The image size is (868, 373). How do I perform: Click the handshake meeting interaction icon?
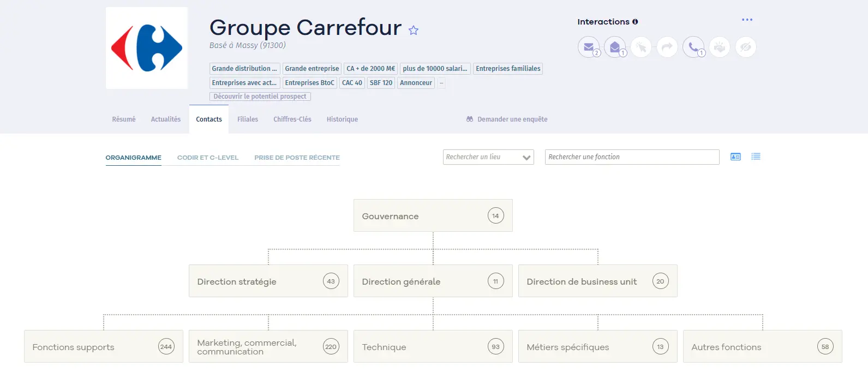pyautogui.click(x=720, y=47)
